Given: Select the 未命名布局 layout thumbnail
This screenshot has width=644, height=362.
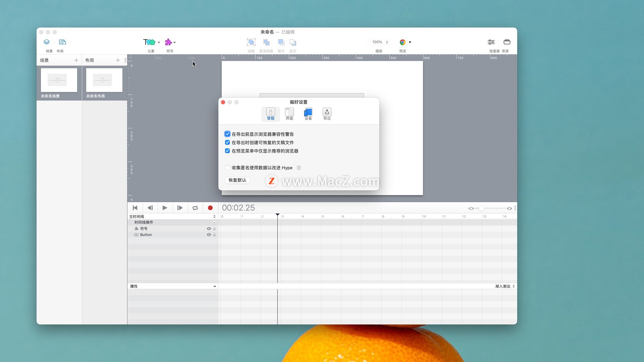Looking at the screenshot, I should (x=104, y=80).
